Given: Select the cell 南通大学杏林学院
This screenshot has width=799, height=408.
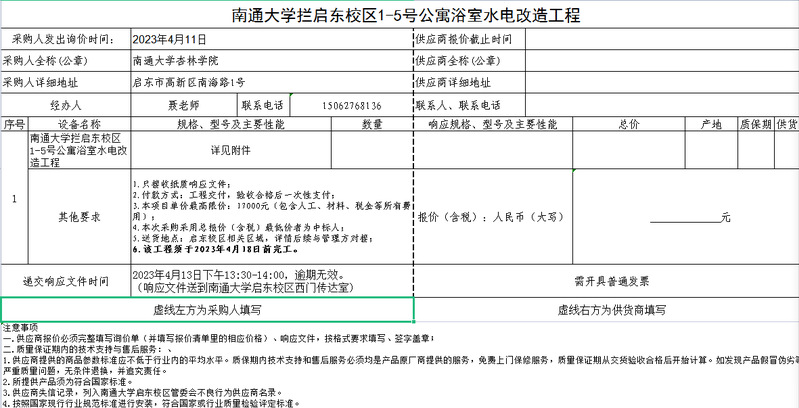Looking at the screenshot, I should (272, 61).
